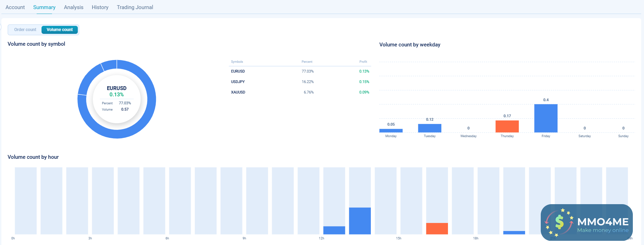Select the Summary tab
The width and height of the screenshot is (644, 245).
(44, 7)
